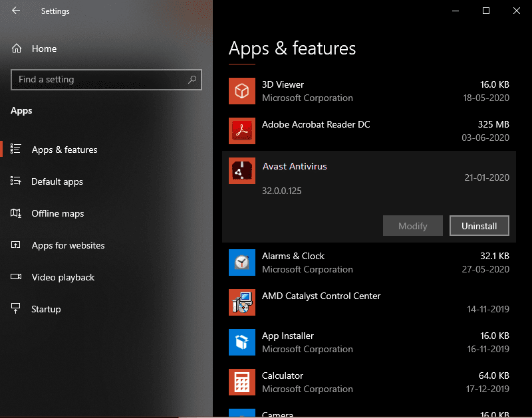Click the 18-05-2020 install date
This screenshot has height=418, width=532.
(x=486, y=98)
